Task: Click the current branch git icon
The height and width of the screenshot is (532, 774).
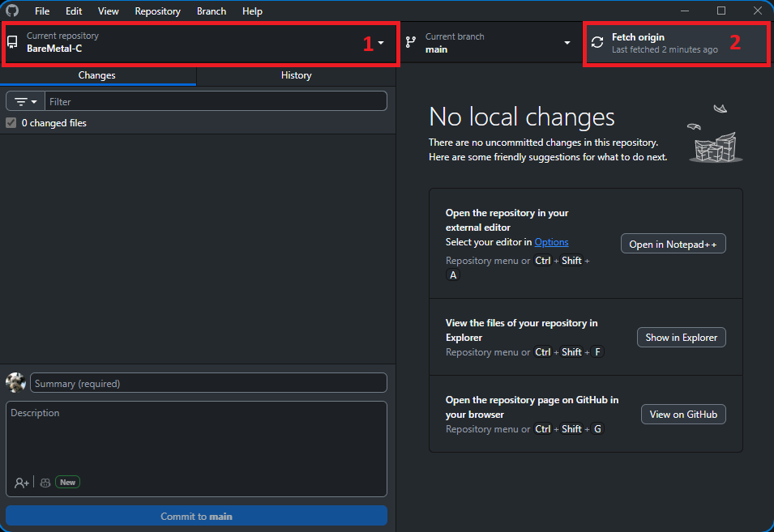Action: (411, 43)
